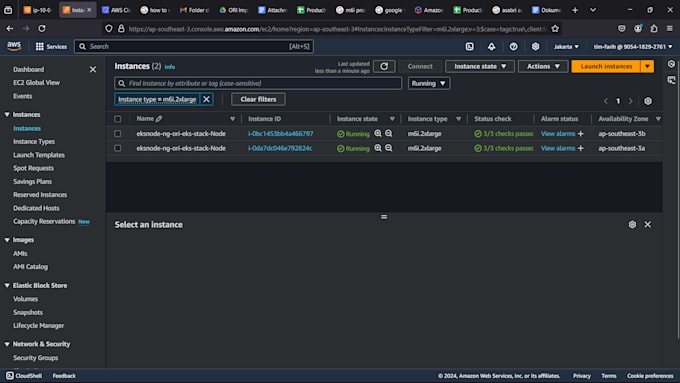Screen dimensions: 680x383
Task: Go back in browser history
Action: click(10, 29)
